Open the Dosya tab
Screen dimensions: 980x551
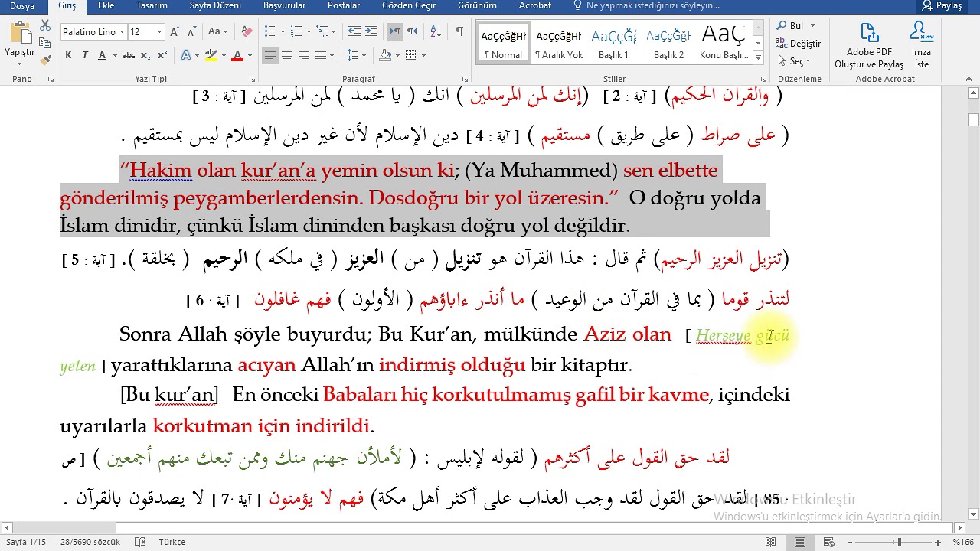tap(22, 5)
